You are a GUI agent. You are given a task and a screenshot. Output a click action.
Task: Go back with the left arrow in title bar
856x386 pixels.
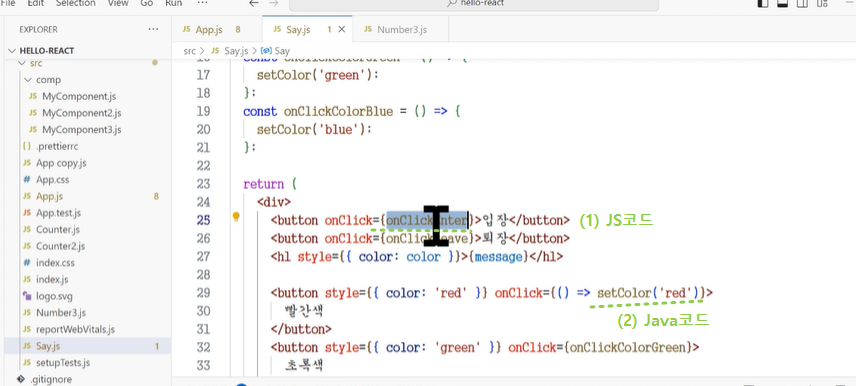[x=253, y=3]
